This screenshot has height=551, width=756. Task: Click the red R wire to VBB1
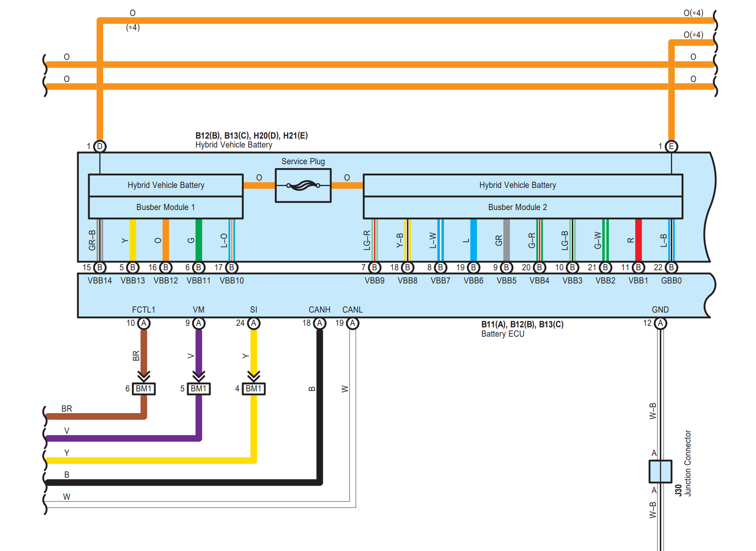pyautogui.click(x=638, y=240)
